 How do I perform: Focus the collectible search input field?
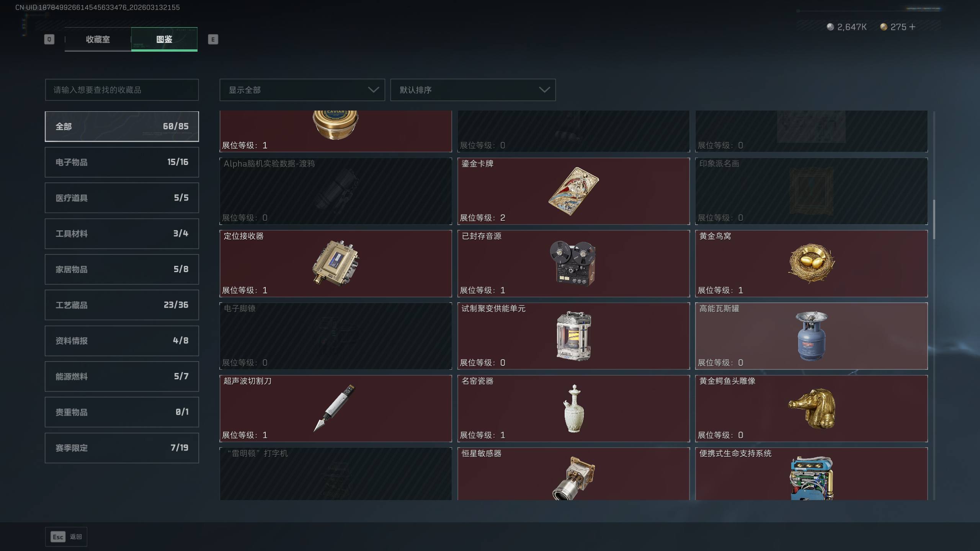122,90
